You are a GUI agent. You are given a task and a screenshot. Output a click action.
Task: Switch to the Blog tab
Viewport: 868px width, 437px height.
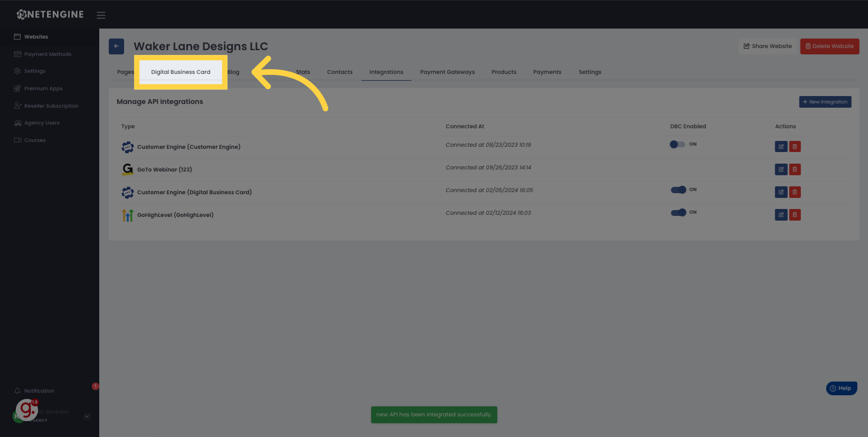coord(233,72)
